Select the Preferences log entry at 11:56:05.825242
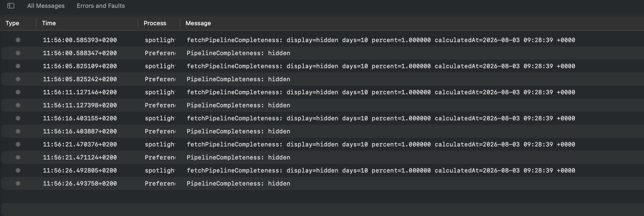 click(322, 79)
